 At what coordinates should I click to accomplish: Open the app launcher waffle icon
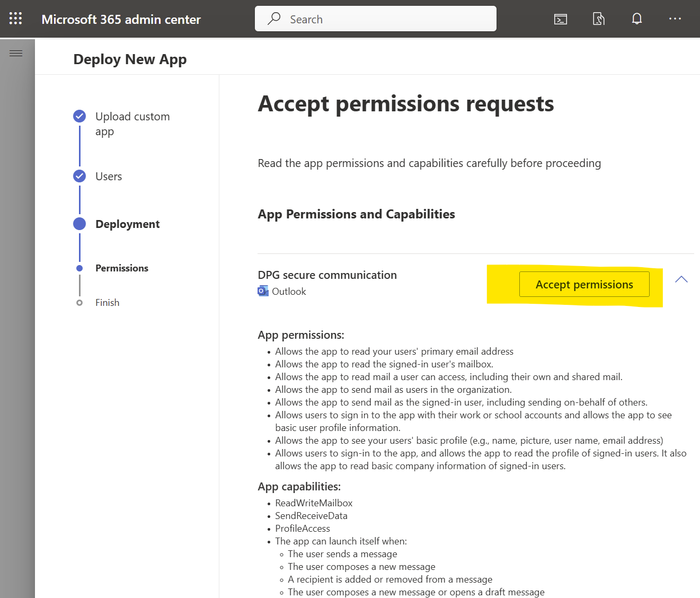pos(16,19)
